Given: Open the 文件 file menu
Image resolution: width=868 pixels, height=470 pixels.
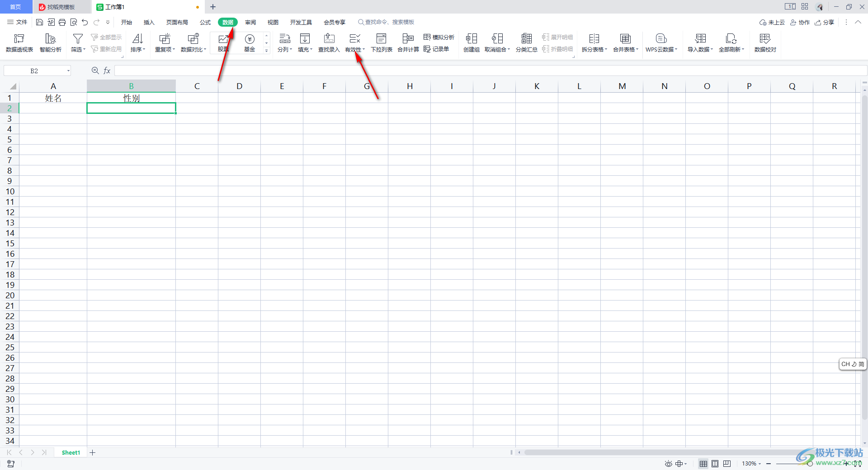Looking at the screenshot, I should pyautogui.click(x=17, y=22).
